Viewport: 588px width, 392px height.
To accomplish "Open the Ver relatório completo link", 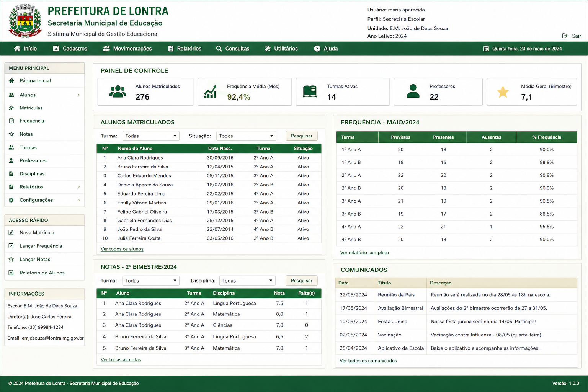I will point(364,253).
